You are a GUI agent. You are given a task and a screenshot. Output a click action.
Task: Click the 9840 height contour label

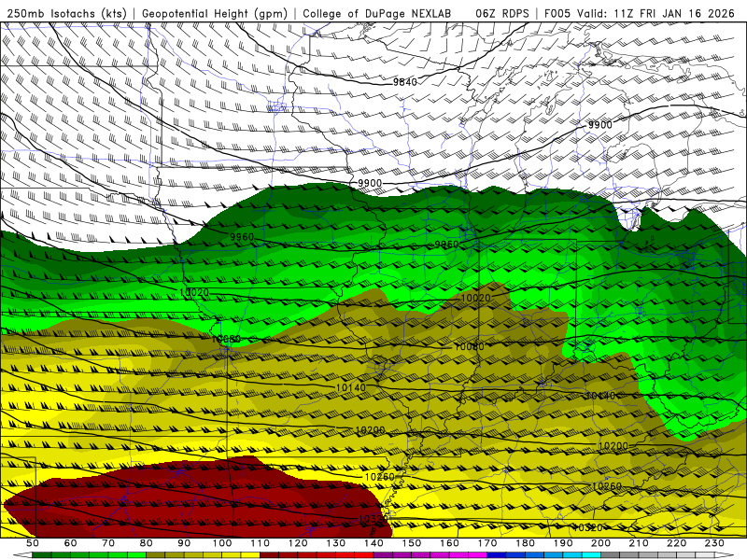(405, 82)
